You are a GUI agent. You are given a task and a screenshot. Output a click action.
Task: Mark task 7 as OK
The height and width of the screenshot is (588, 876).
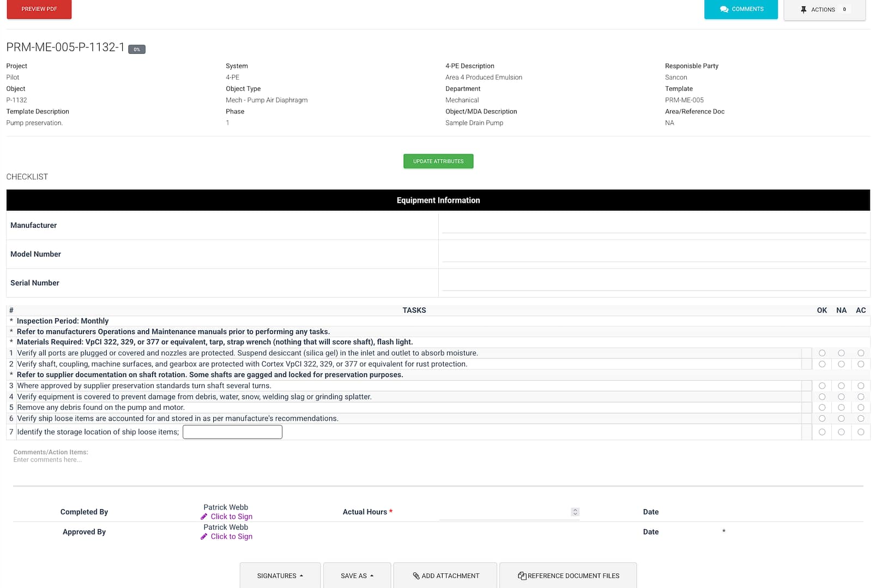pos(822,432)
